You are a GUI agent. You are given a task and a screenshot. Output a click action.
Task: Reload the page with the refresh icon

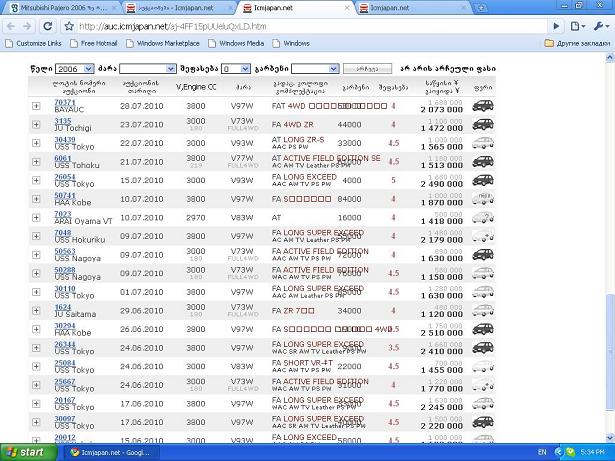point(47,26)
